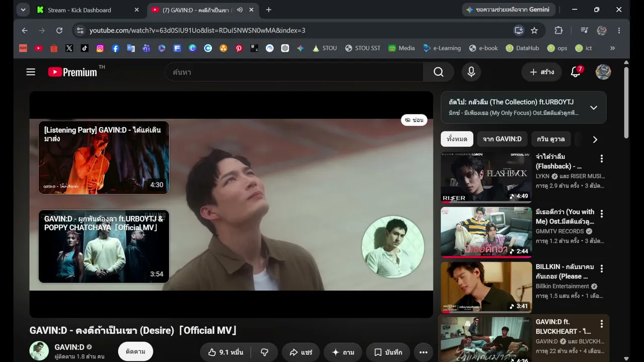Image resolution: width=644 pixels, height=362 pixels.
Task: Open the GAVIN:D channel name link
Action: click(x=69, y=347)
